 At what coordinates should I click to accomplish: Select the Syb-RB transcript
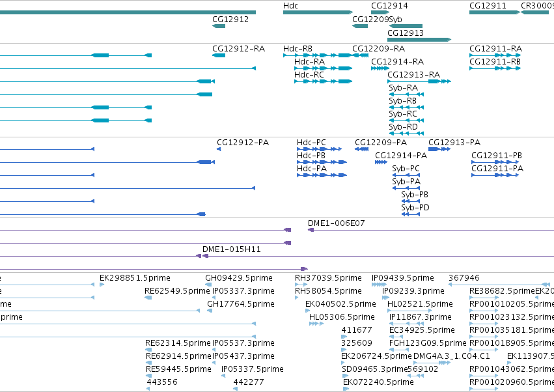pos(406,107)
